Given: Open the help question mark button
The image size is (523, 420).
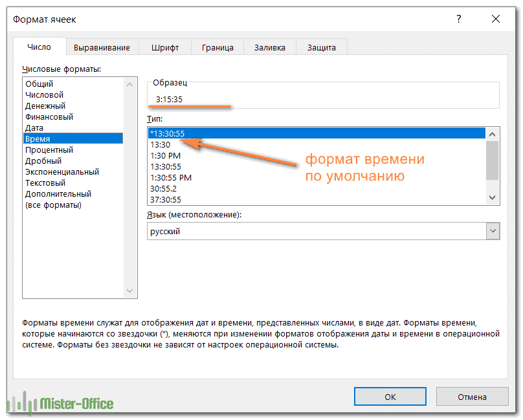Looking at the screenshot, I should (x=460, y=19).
